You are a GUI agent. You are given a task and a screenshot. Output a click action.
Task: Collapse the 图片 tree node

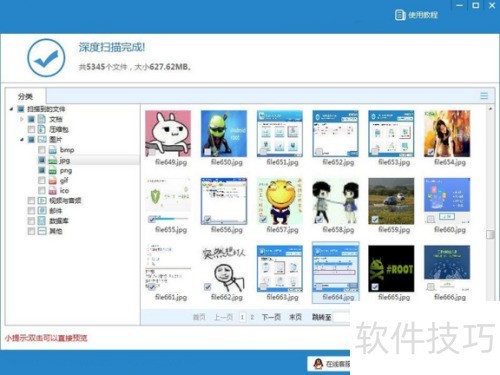click(x=22, y=139)
